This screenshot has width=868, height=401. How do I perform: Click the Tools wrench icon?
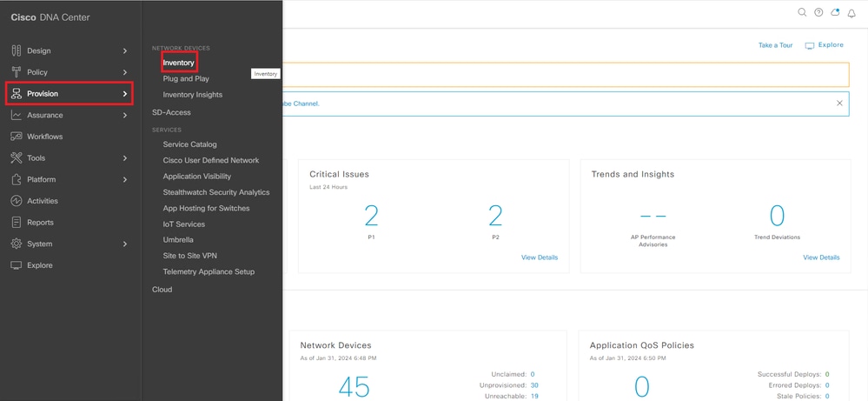[16, 157]
